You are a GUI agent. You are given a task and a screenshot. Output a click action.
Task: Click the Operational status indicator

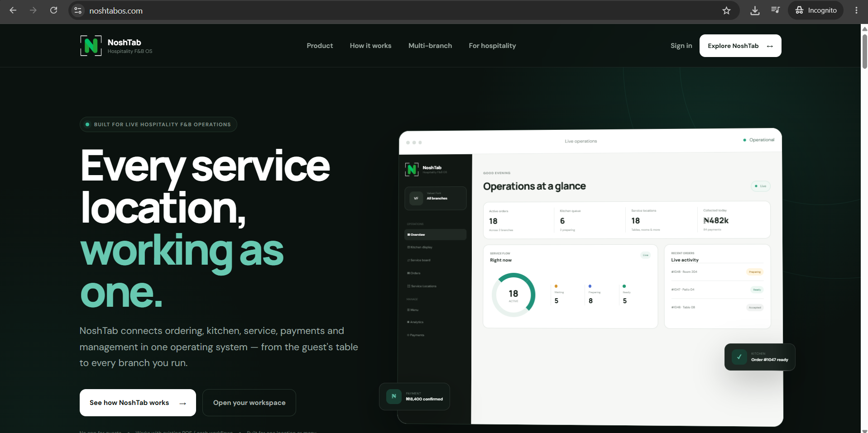click(759, 140)
